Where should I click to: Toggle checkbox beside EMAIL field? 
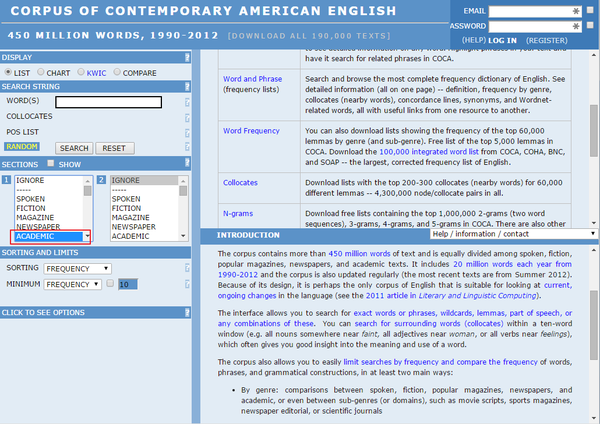590,10
